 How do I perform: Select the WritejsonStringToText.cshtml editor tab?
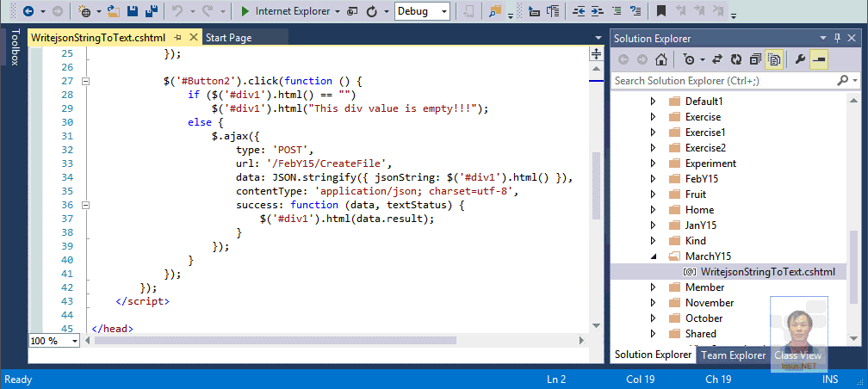(x=98, y=38)
